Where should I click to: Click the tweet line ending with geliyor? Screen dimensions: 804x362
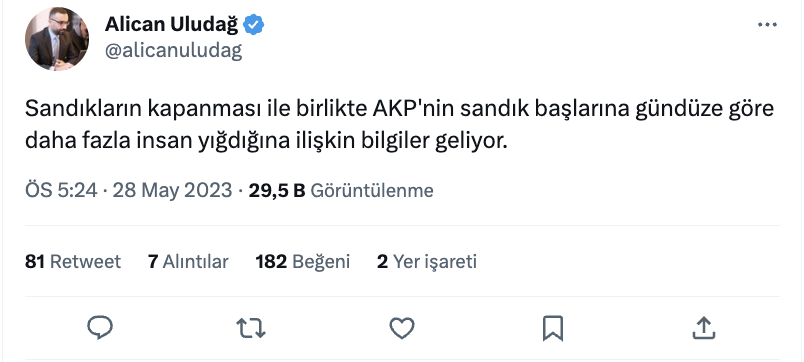[x=266, y=142]
